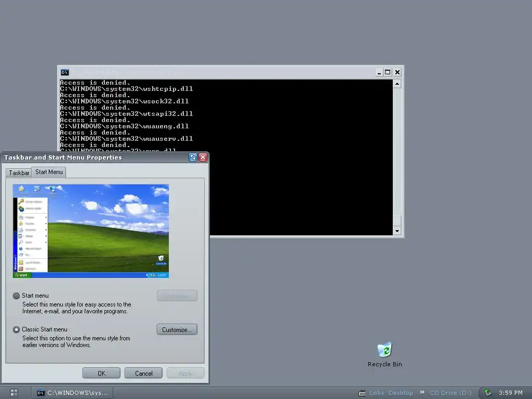Screen dimensions: 532x399
Task: Click the wshtcpip.dll line in console
Action: [x=127, y=89]
